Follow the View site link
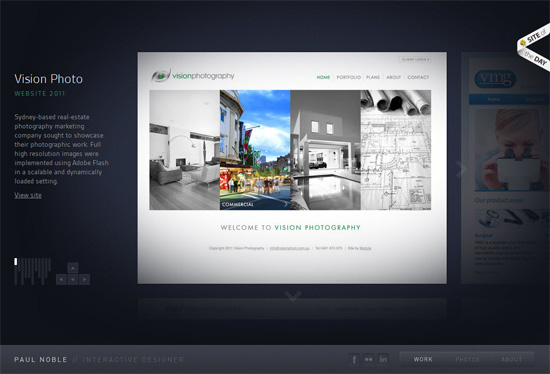Viewport: 550px width, 374px height. [28, 195]
